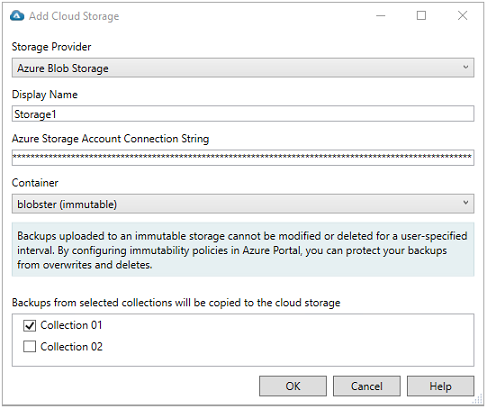Open the Storage Provider dropdown arrow
The height and width of the screenshot is (409, 487).
pos(466,67)
